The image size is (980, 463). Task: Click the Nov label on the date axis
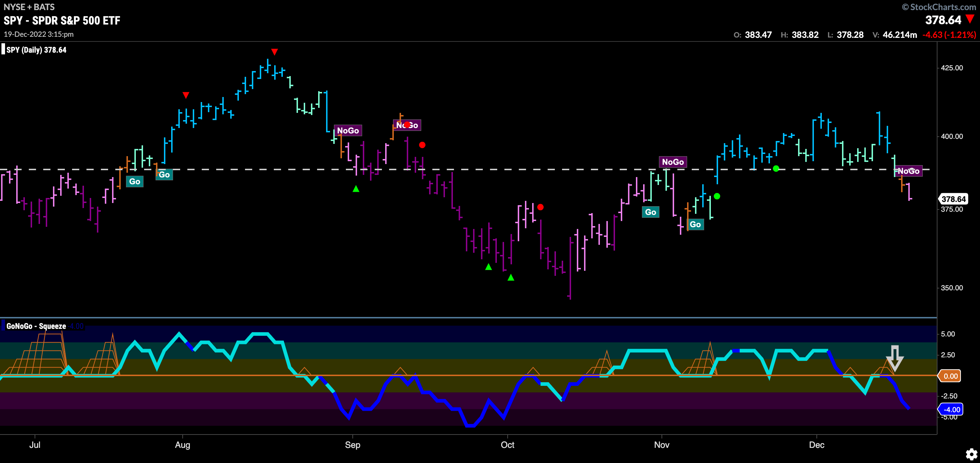(x=662, y=445)
